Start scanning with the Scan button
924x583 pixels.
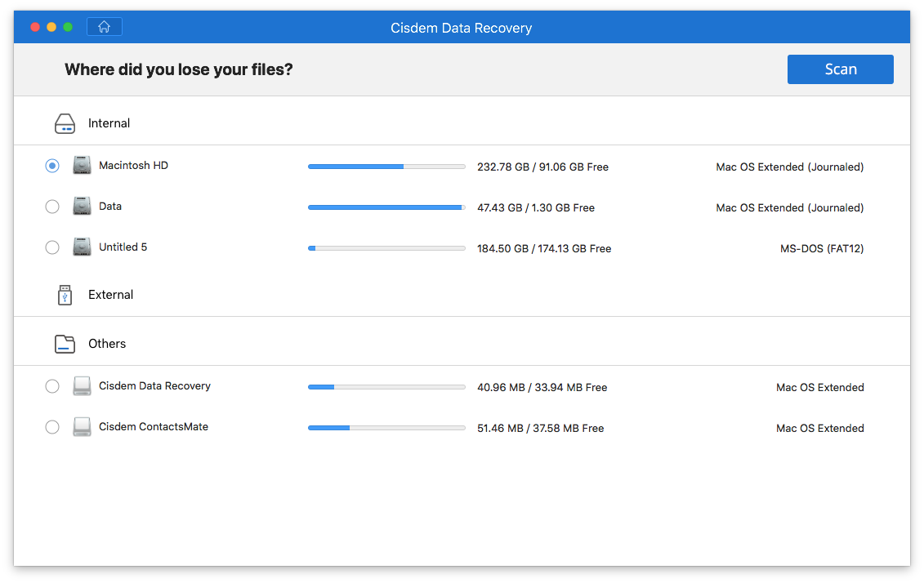click(x=841, y=69)
